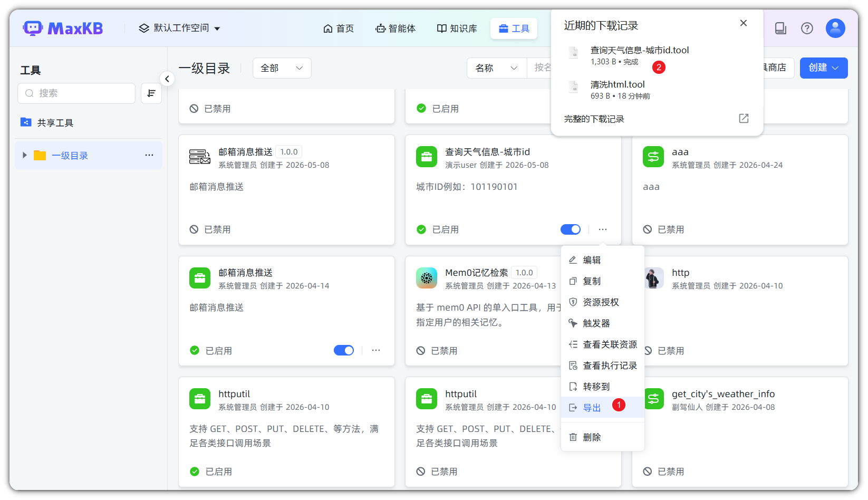Open full download history external-link icon
The image size is (868, 500).
(744, 119)
